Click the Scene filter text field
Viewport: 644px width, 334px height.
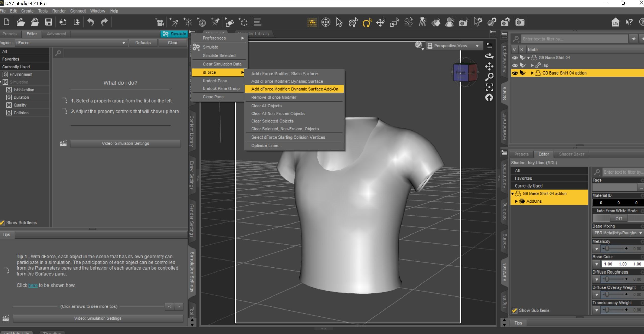pyautogui.click(x=574, y=39)
